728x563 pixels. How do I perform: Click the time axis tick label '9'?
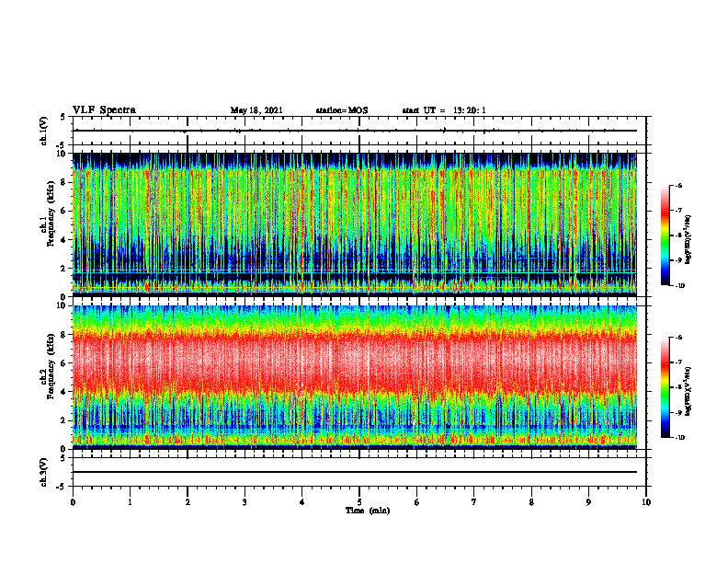[588, 502]
